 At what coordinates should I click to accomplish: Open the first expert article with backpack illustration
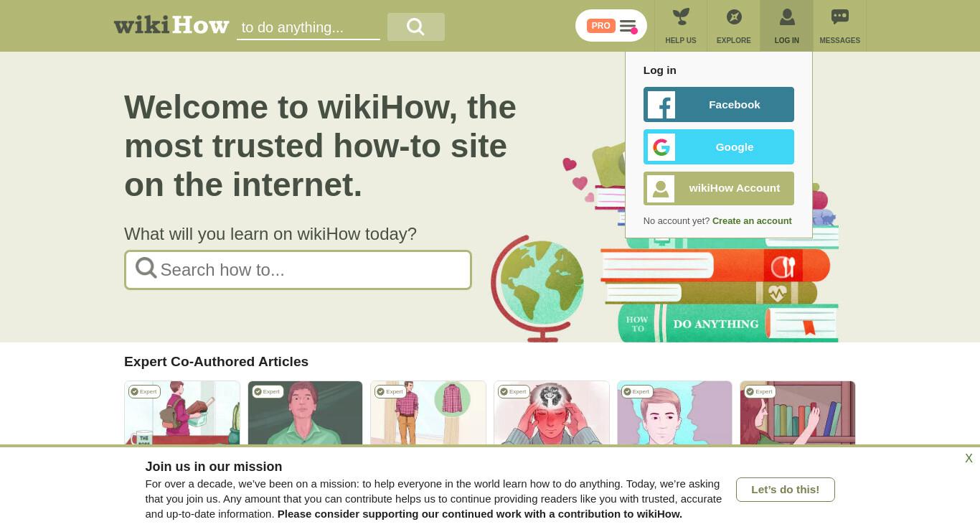point(182,414)
